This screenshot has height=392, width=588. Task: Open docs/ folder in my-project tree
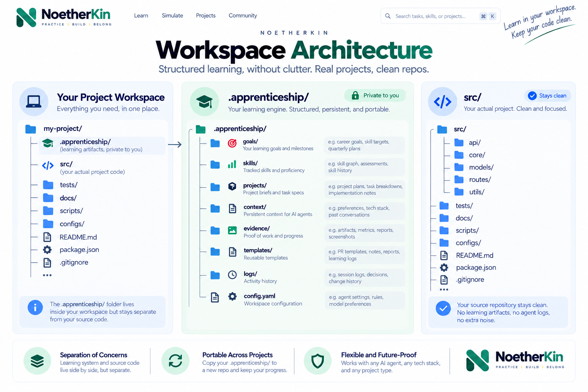point(60,198)
